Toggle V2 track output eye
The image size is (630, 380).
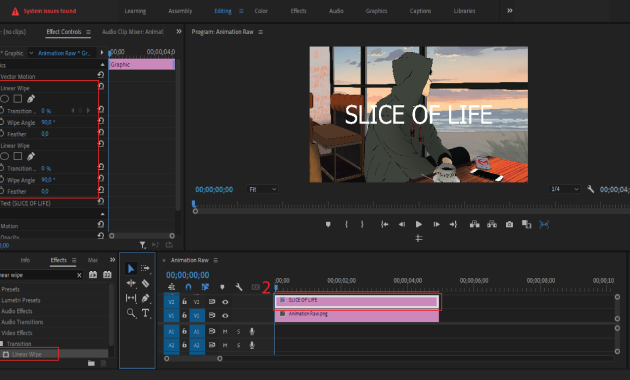coord(225,302)
